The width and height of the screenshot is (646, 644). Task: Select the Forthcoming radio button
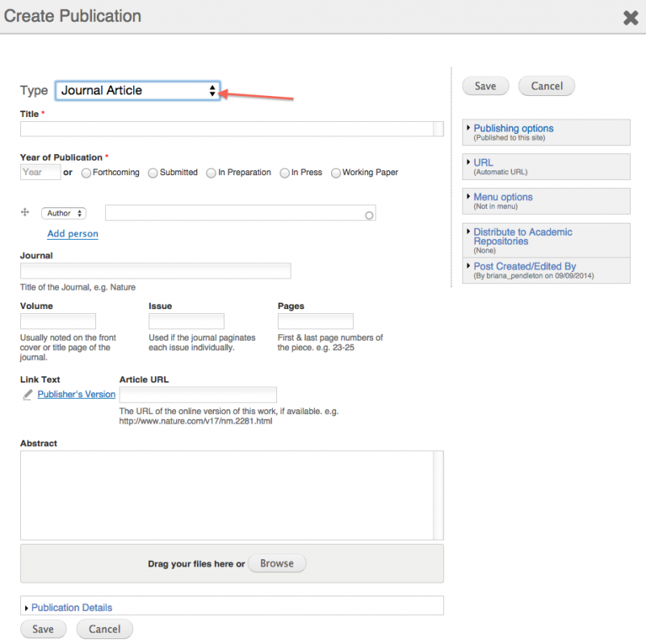pos(86,173)
